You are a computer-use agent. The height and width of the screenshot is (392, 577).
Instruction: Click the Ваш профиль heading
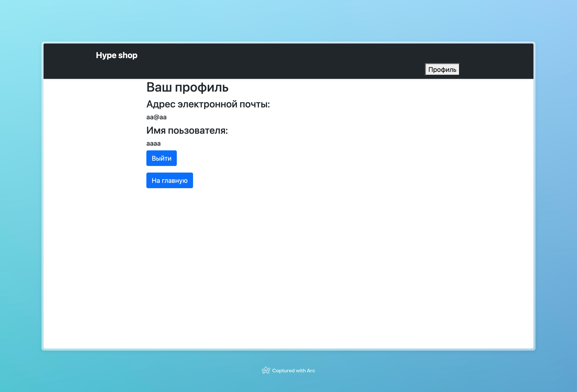pyautogui.click(x=187, y=87)
